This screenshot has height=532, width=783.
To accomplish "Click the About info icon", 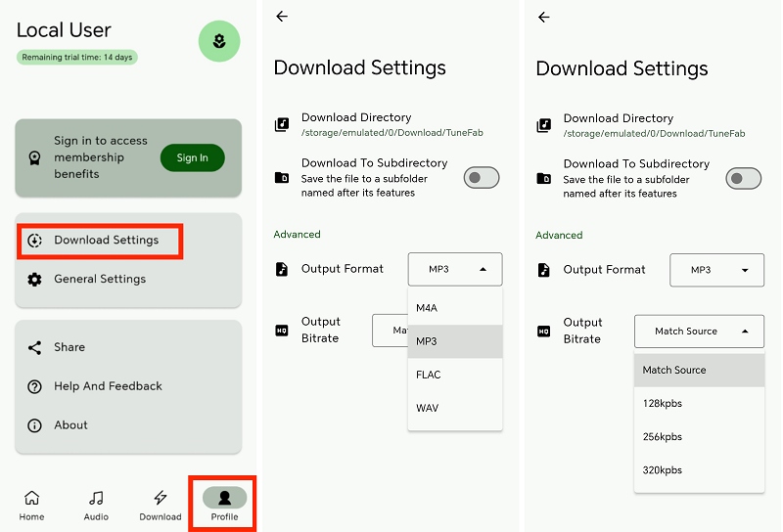I will point(35,425).
